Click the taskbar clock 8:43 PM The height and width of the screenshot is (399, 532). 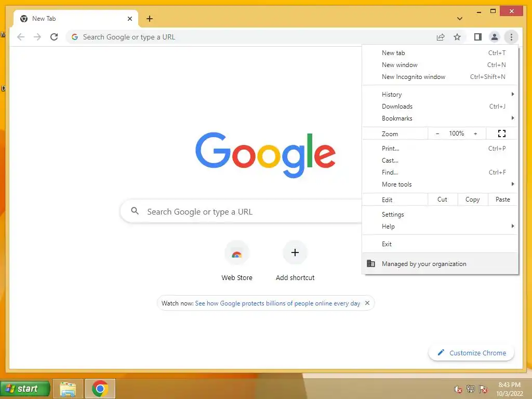pos(509,385)
